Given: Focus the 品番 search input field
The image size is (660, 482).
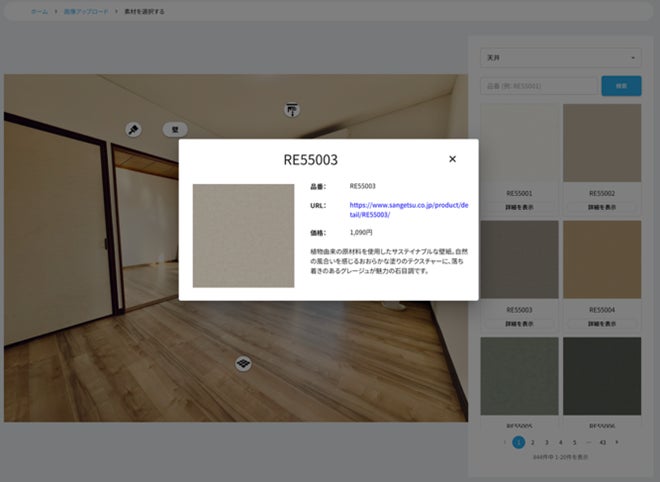Looking at the screenshot, I should [x=539, y=86].
